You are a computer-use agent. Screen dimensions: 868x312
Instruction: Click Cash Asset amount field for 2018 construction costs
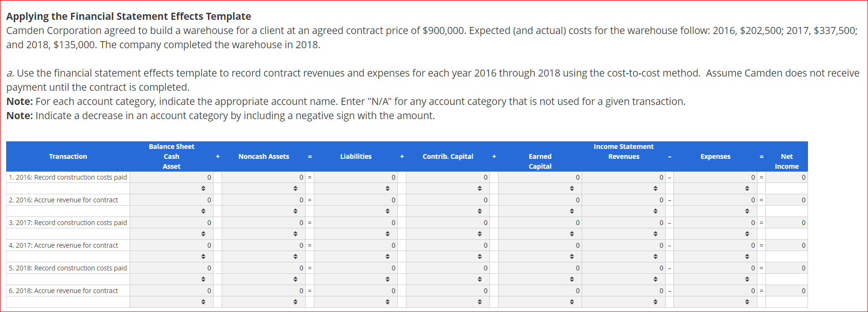[x=172, y=268]
